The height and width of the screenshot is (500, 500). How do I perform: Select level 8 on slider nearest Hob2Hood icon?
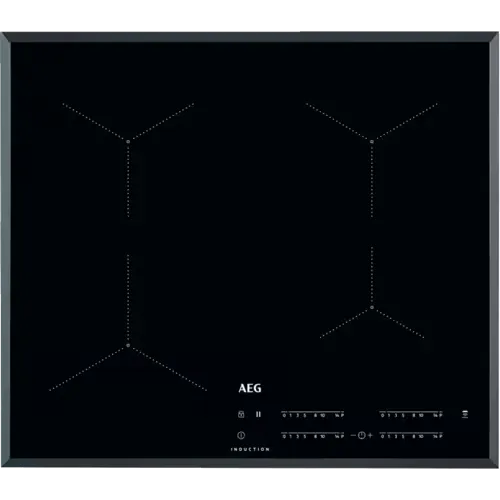[x=414, y=415]
